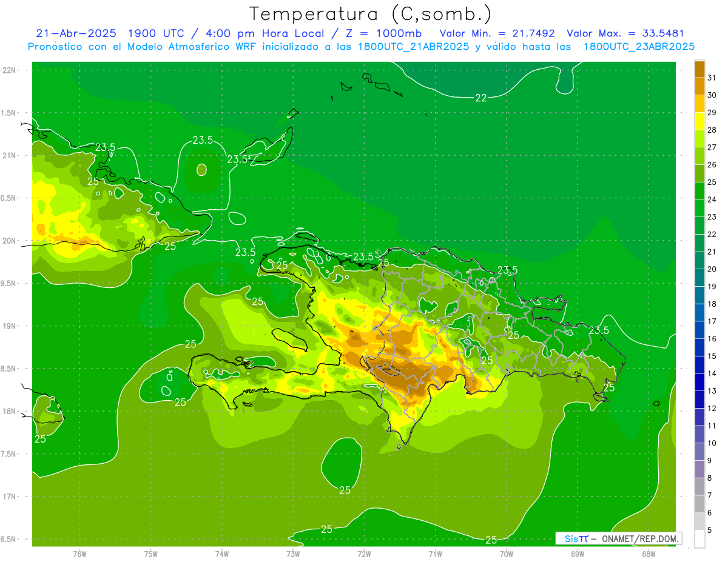Pick the legend swatch between 29 and 30

(x=699, y=104)
